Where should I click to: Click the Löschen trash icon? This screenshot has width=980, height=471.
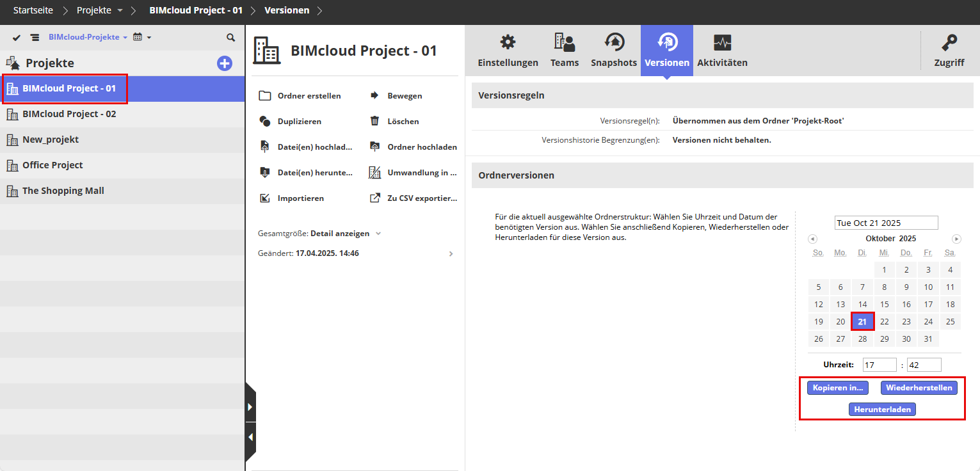375,121
